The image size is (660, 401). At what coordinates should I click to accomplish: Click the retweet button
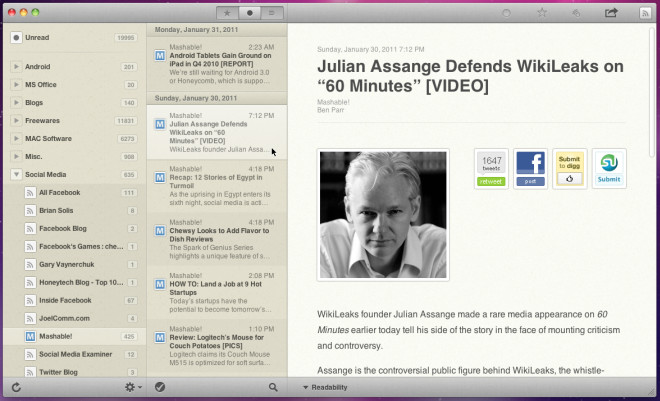click(491, 182)
